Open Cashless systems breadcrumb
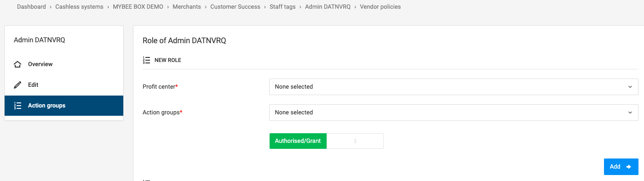644x181 pixels. (x=79, y=7)
